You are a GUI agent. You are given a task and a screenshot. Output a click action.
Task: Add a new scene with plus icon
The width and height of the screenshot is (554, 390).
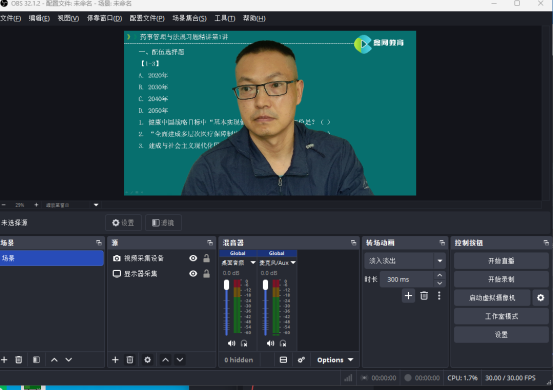pos(4,360)
